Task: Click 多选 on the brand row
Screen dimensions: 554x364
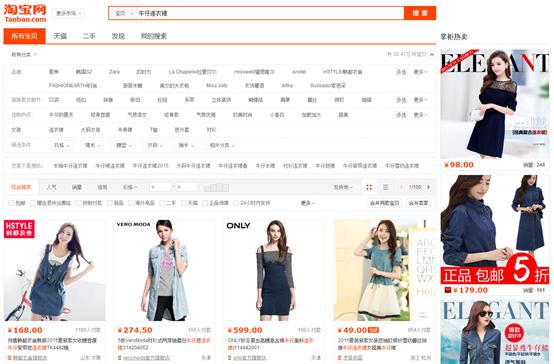Action: (401, 72)
